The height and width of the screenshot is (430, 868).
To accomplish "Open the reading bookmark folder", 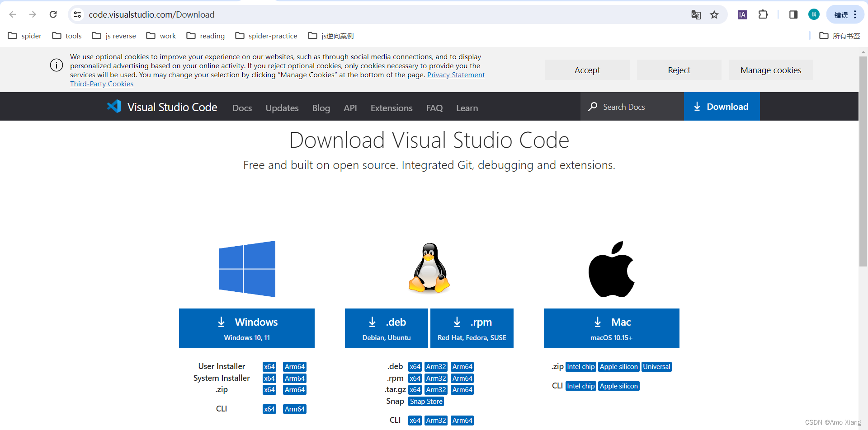I will pyautogui.click(x=206, y=36).
